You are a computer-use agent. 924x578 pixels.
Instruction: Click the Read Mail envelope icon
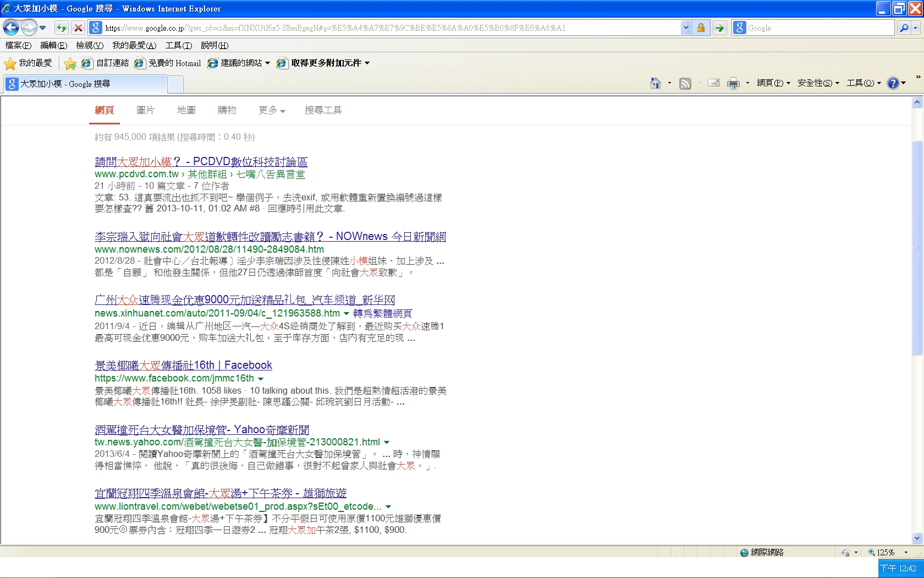coord(714,83)
